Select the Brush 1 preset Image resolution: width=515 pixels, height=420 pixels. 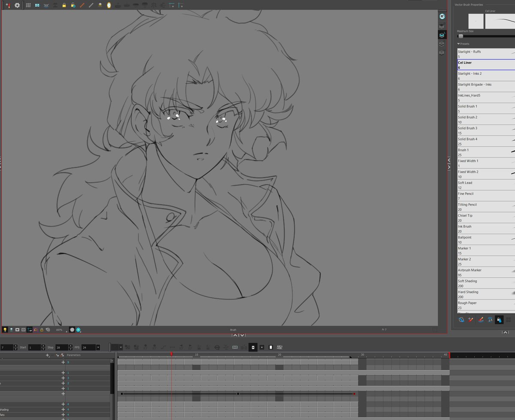coord(486,152)
